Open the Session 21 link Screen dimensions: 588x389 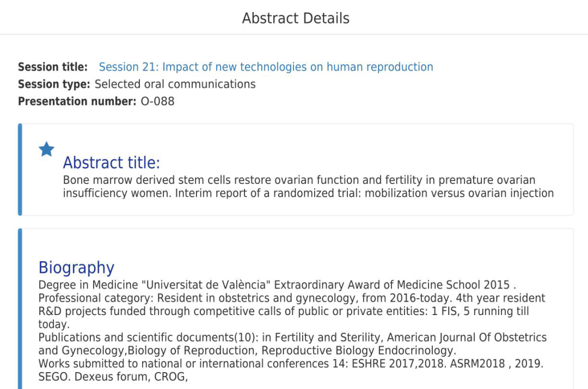tap(266, 67)
